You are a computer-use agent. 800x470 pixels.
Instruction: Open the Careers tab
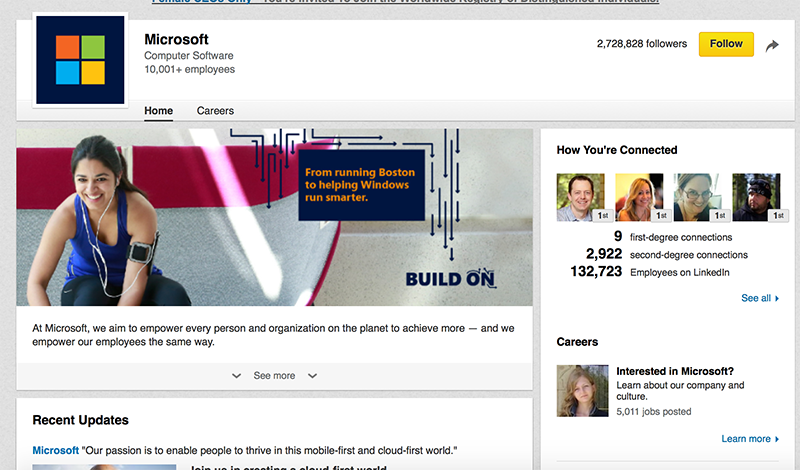pos(215,111)
